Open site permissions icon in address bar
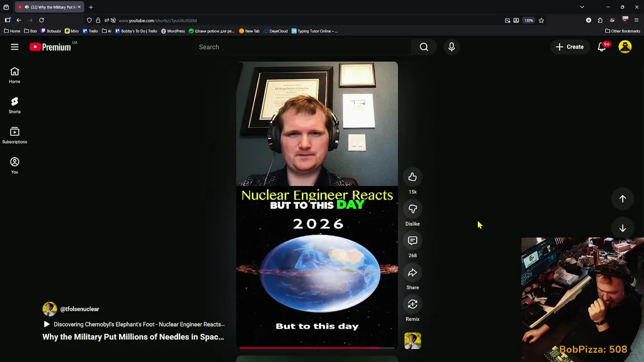The height and width of the screenshot is (362, 644). 107,20
